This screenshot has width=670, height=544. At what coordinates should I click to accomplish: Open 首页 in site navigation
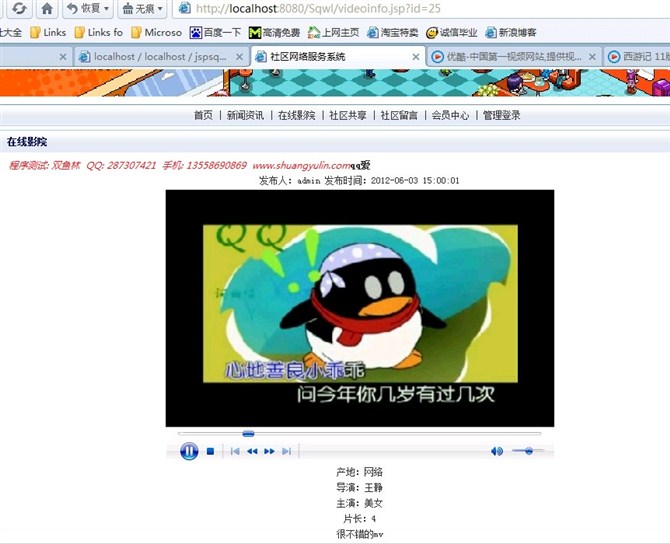click(x=203, y=115)
